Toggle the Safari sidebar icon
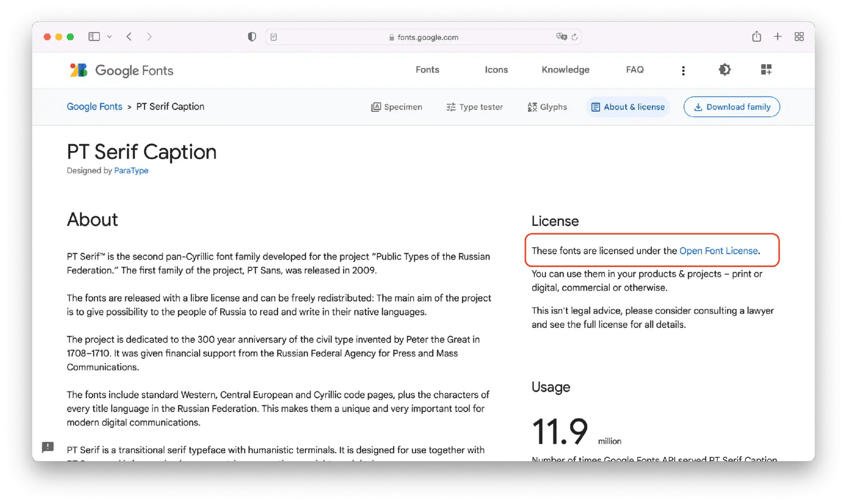847x504 pixels. pyautogui.click(x=94, y=37)
